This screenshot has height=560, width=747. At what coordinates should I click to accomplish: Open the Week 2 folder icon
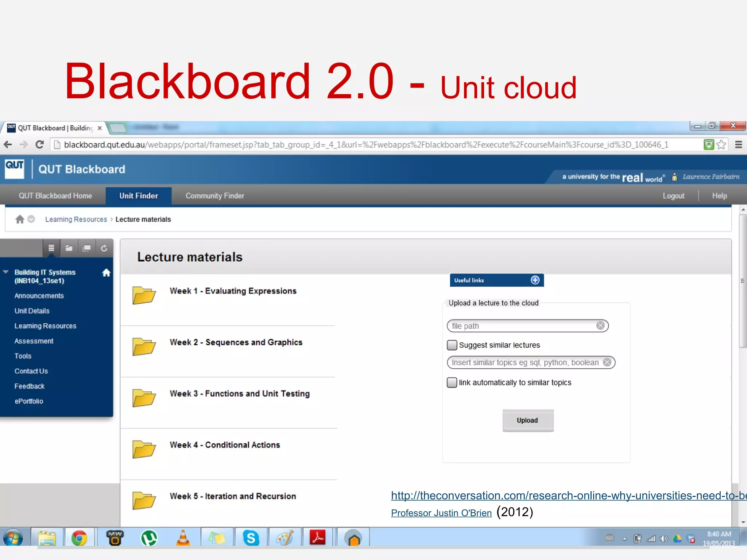[144, 346]
